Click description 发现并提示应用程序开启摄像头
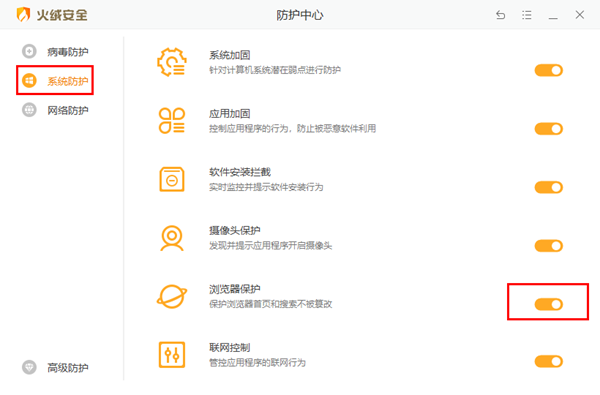Screen dimensions: 600x395 [271, 246]
